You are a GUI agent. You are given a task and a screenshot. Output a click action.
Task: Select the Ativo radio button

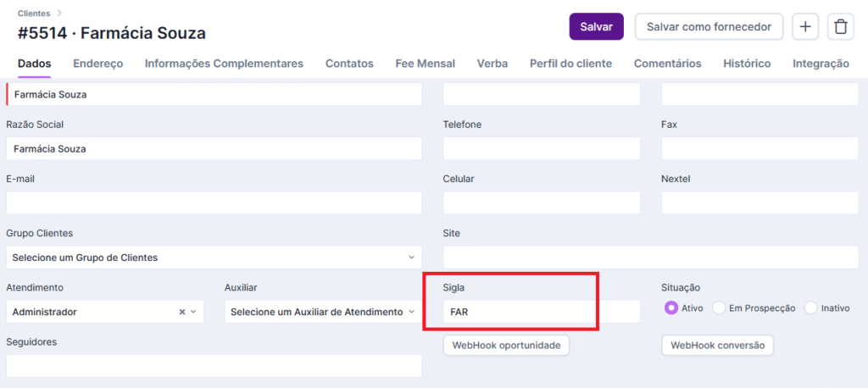(671, 308)
